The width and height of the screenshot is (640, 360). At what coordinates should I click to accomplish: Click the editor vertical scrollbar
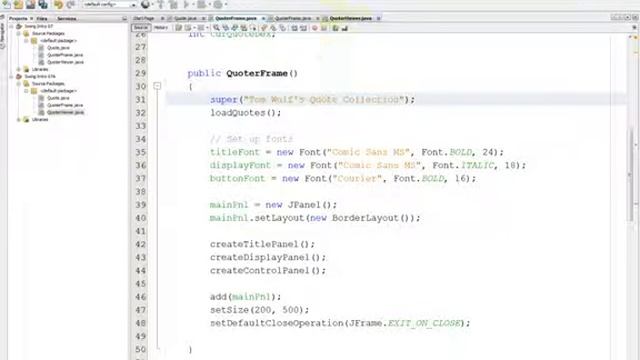pos(631,176)
